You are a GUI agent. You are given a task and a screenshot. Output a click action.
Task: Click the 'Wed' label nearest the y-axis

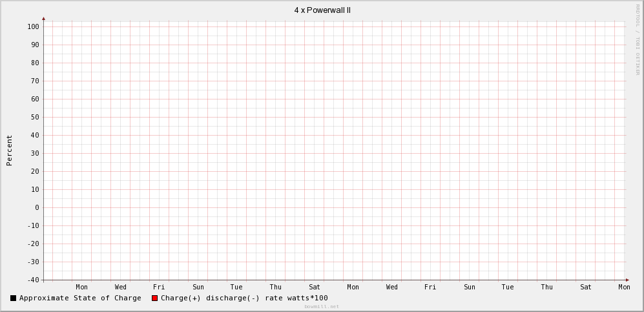point(120,287)
